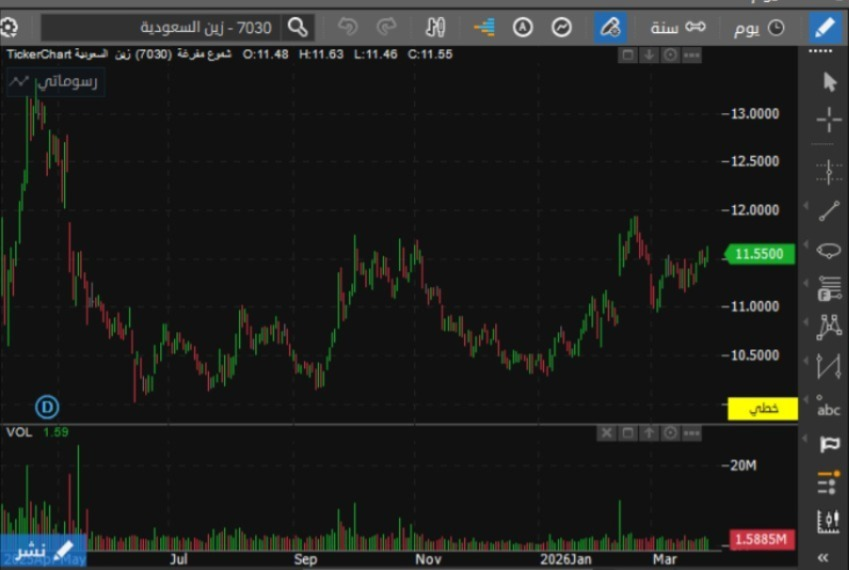Expand trend line tool variants arrow
This screenshot has width=849, height=570.
click(806, 206)
